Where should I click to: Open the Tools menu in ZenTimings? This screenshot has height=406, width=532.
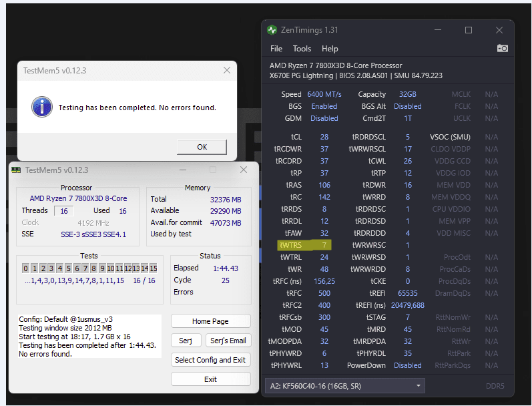point(302,49)
